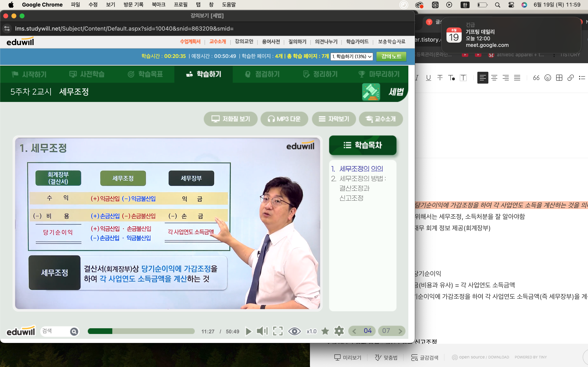Open the 북마크 menu in menu bar
Viewport: 588px width, 367px height.
[x=158, y=5]
